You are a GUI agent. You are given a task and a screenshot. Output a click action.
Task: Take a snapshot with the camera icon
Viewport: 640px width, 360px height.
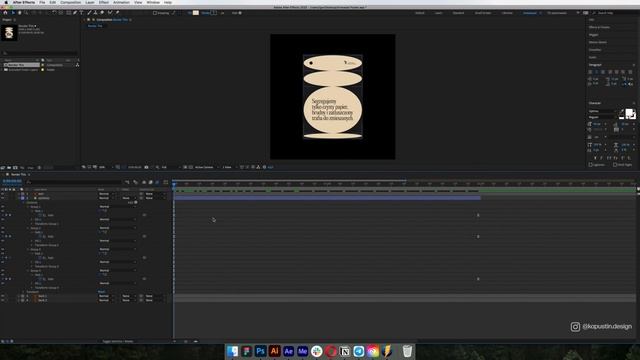click(146, 167)
